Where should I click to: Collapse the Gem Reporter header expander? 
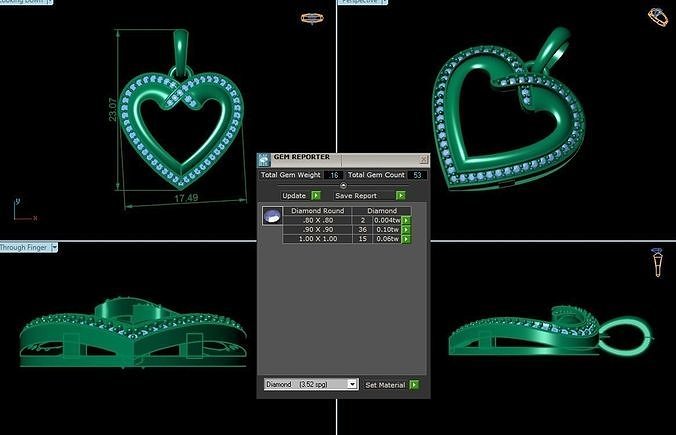(344, 185)
